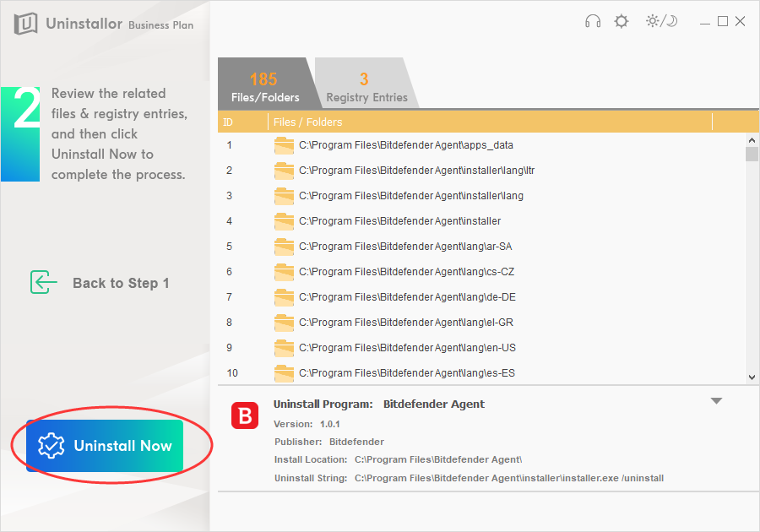
Task: Select path ending lang\ar-SA
Action: click(x=405, y=247)
